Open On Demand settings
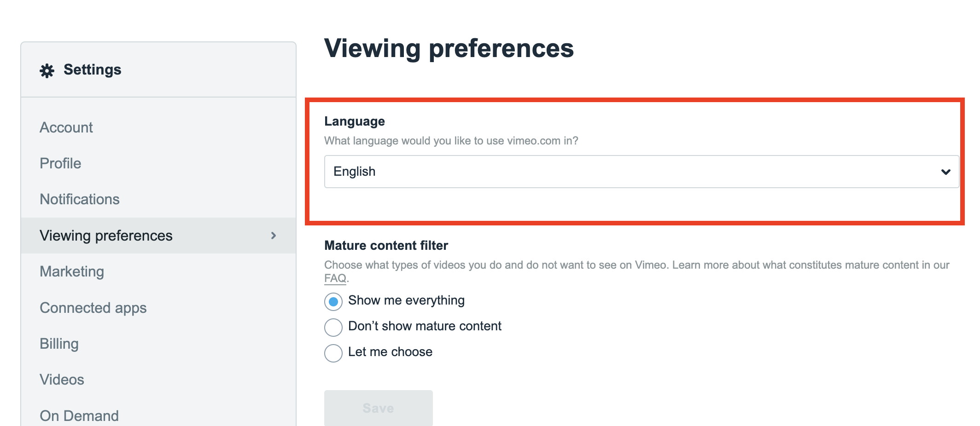This screenshot has height=426, width=980. tap(79, 415)
